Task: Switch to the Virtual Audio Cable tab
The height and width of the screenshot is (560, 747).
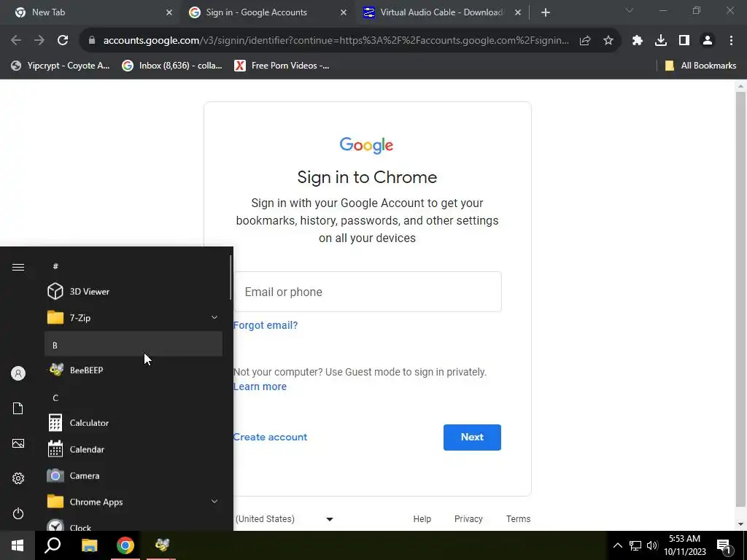Action: (441, 12)
